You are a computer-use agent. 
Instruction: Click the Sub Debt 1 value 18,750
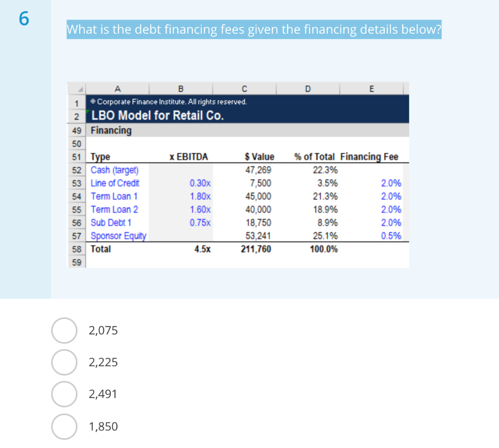(258, 223)
